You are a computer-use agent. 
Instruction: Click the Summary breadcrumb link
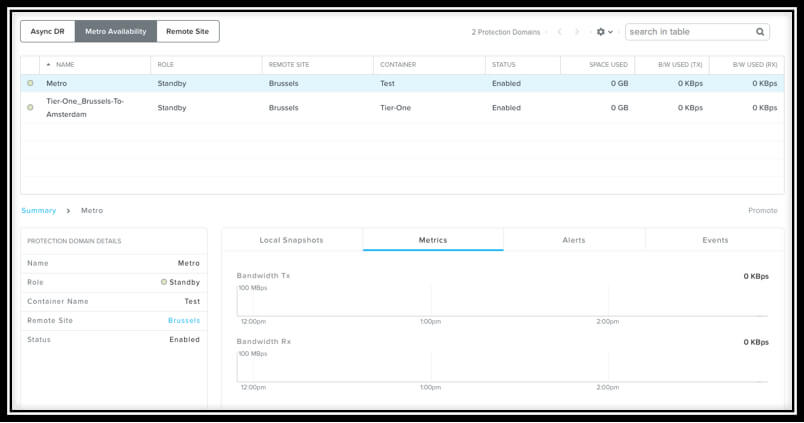[x=39, y=211]
